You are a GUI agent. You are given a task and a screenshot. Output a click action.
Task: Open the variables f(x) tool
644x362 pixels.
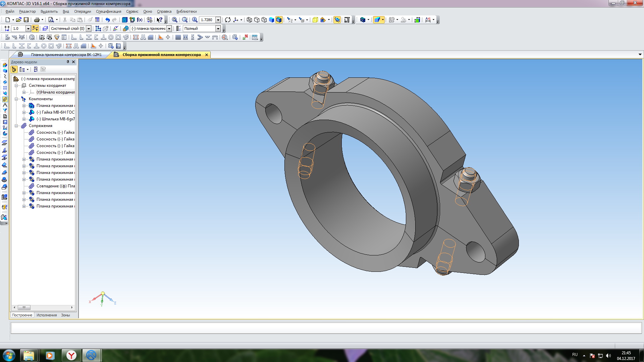[x=140, y=20]
